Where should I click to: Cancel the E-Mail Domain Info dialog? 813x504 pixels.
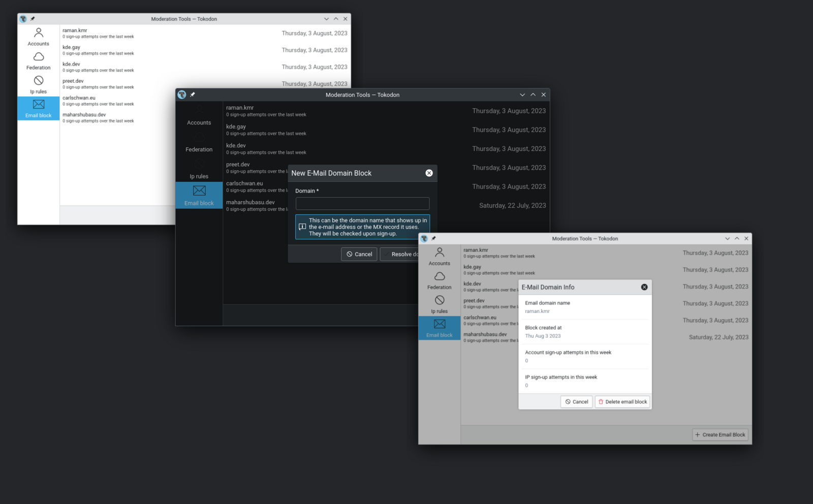click(x=576, y=402)
